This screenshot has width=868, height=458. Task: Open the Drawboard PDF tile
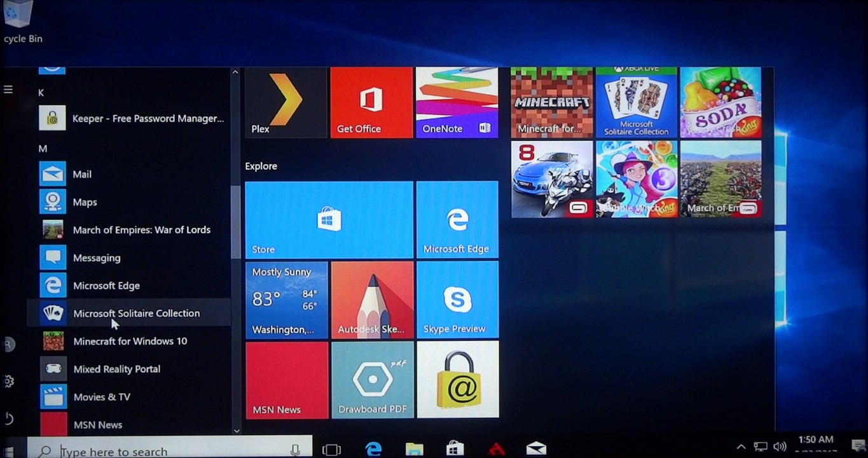pyautogui.click(x=373, y=380)
